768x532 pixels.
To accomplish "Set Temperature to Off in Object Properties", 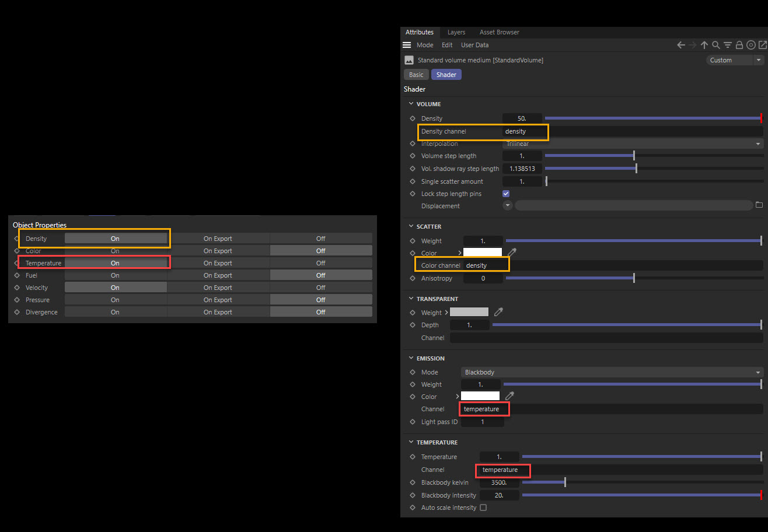I will 321,263.
